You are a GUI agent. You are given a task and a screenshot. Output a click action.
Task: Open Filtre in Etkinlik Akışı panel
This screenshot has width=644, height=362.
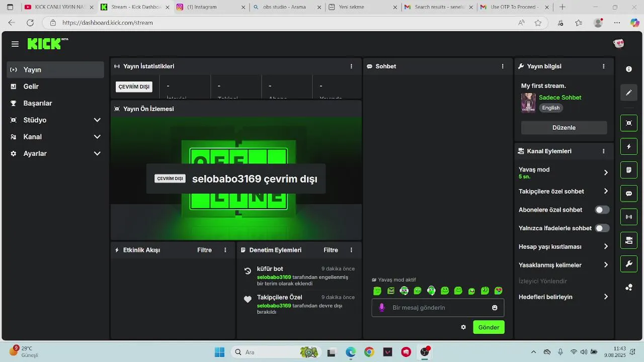click(204, 250)
